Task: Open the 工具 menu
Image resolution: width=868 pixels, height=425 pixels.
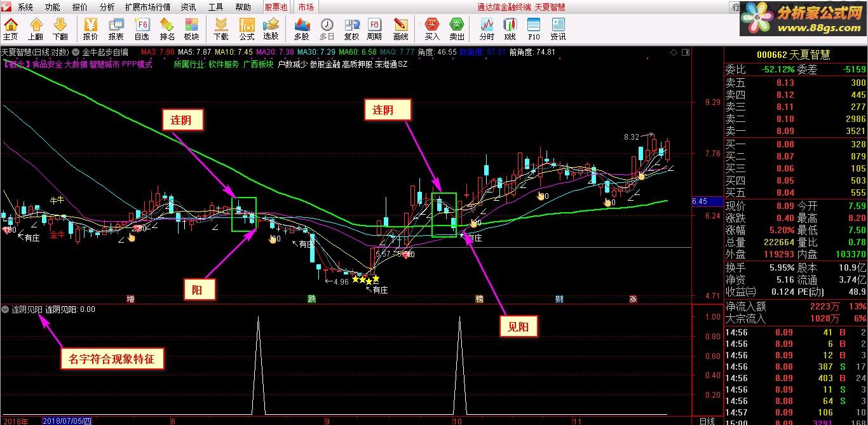Action: (x=216, y=8)
